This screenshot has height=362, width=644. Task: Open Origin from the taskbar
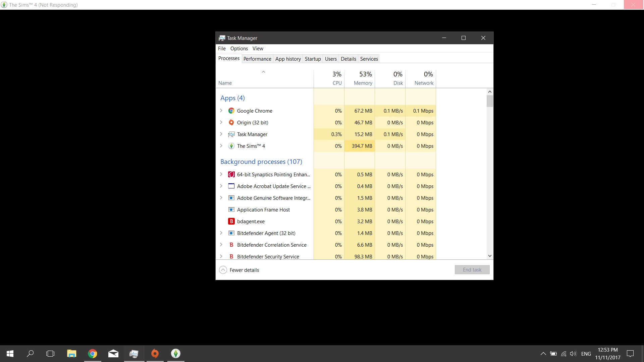(x=155, y=353)
